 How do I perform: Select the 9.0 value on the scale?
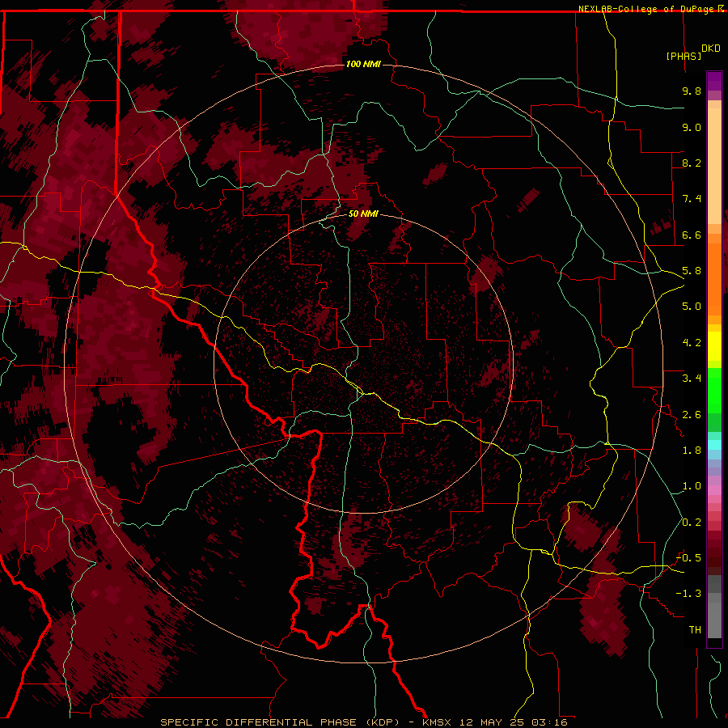pyautogui.click(x=692, y=127)
